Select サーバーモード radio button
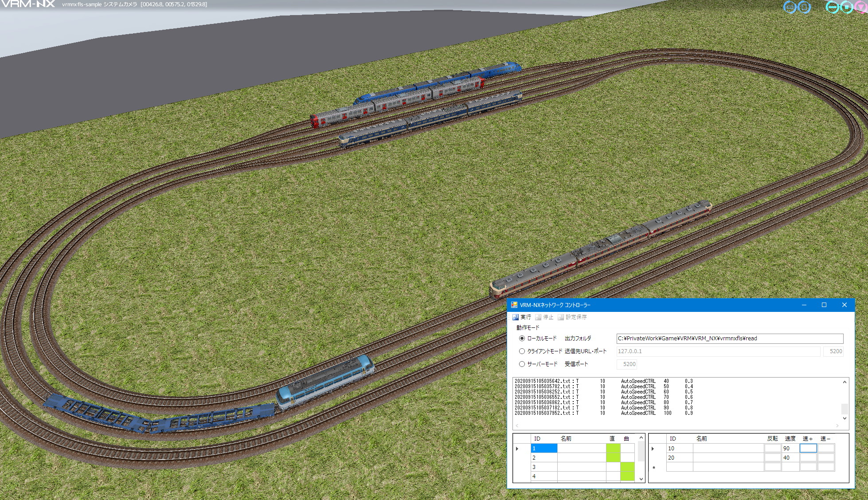This screenshot has width=868, height=500. coord(522,364)
